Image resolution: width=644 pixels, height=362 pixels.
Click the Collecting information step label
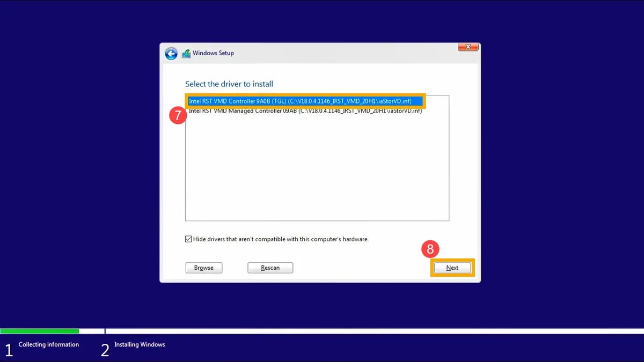point(49,344)
